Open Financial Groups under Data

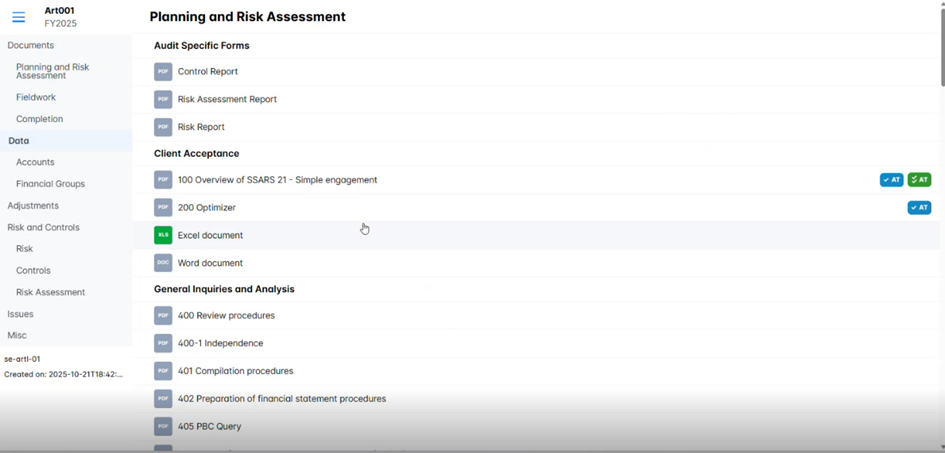click(x=50, y=184)
